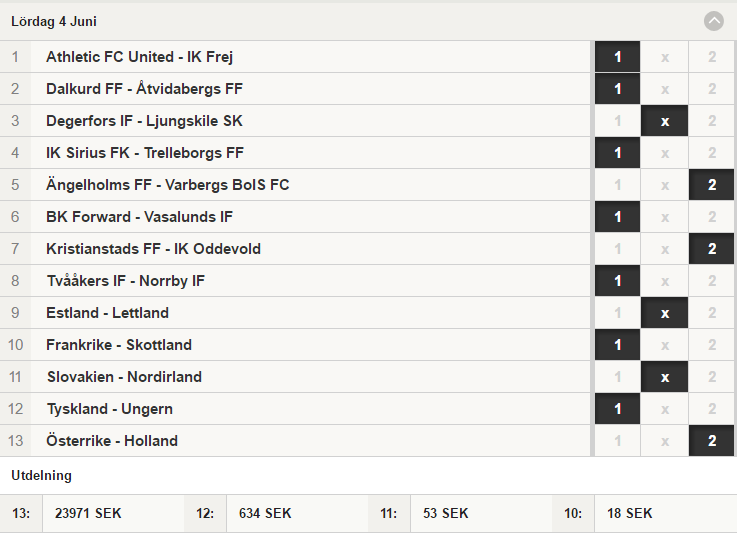Toggle 1 for Tvååkers IF - Norrby IF

coord(617,281)
